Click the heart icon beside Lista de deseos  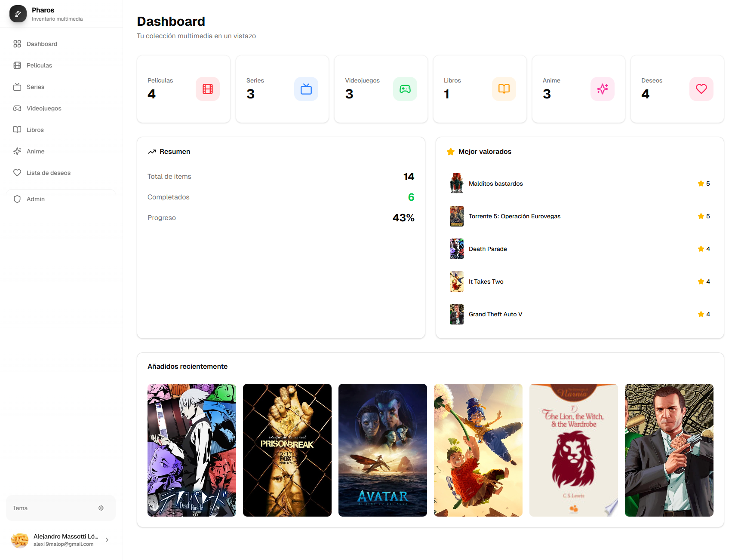pyautogui.click(x=17, y=173)
